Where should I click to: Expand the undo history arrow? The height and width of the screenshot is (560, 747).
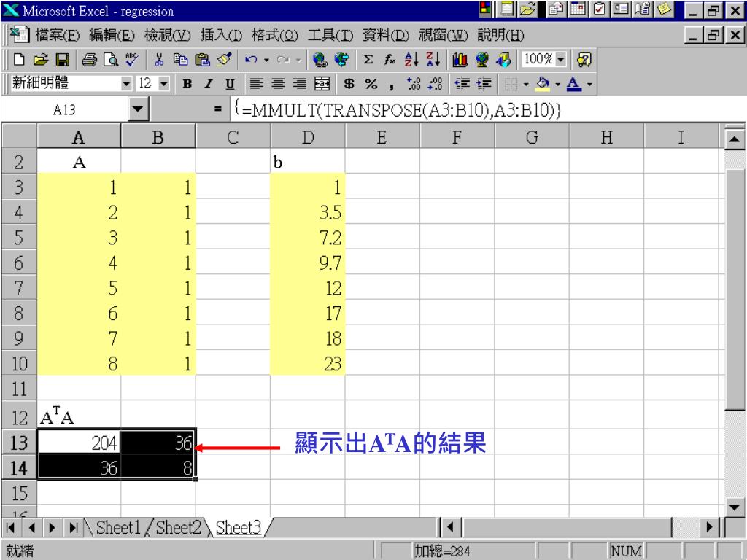pyautogui.click(x=266, y=60)
